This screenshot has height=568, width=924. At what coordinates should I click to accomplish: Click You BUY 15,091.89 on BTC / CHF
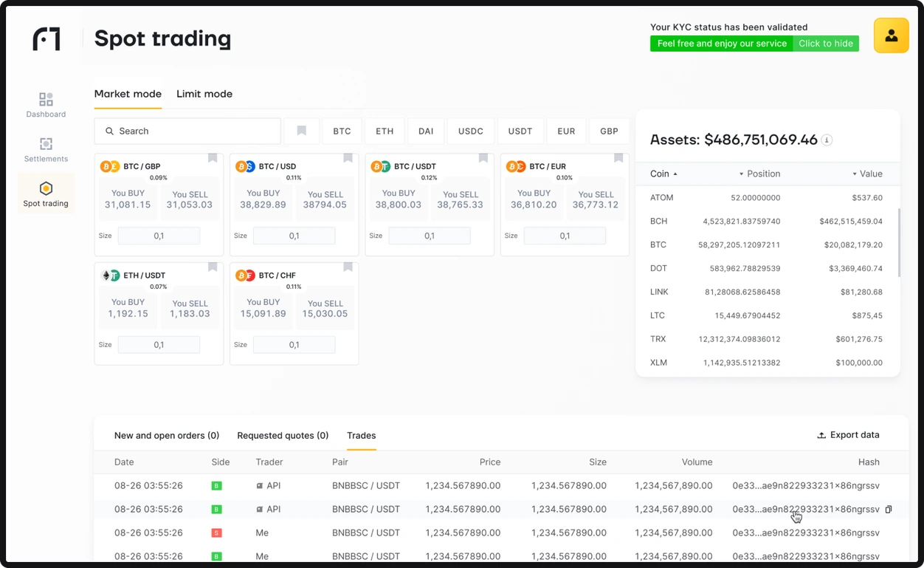(263, 308)
